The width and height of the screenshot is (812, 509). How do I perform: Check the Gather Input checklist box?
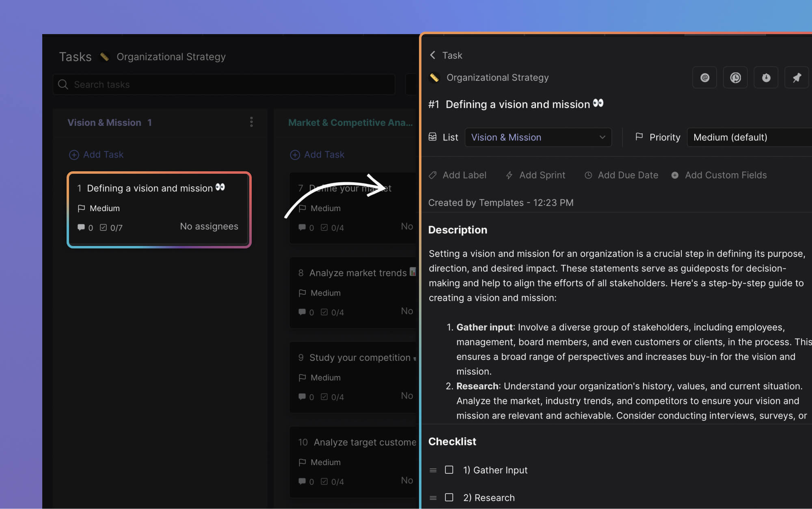pyautogui.click(x=449, y=470)
